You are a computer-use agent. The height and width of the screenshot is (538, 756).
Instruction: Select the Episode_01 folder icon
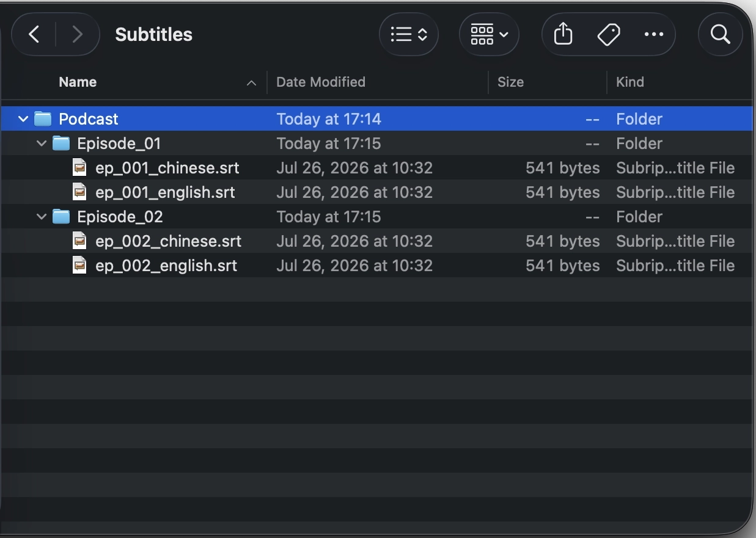[61, 143]
